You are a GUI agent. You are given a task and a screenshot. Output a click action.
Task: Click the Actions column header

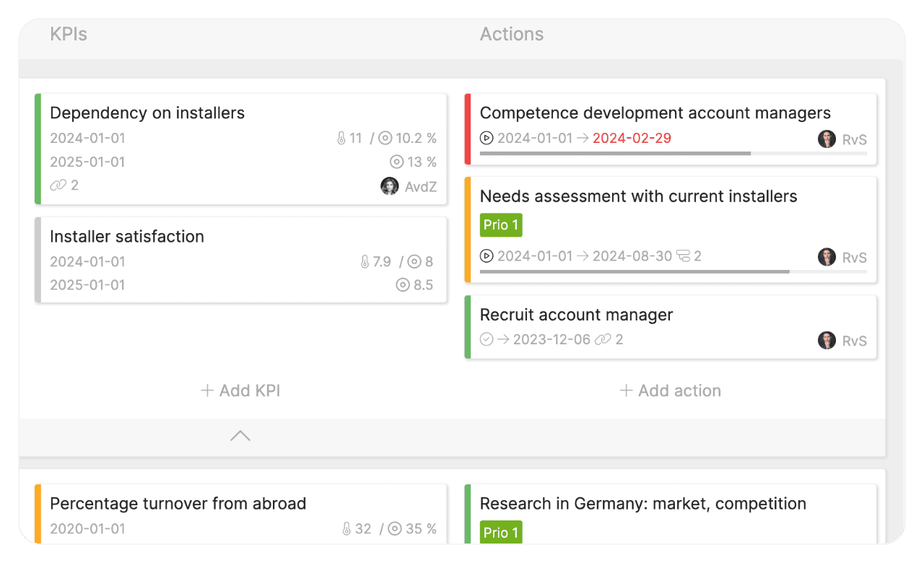pyautogui.click(x=512, y=34)
